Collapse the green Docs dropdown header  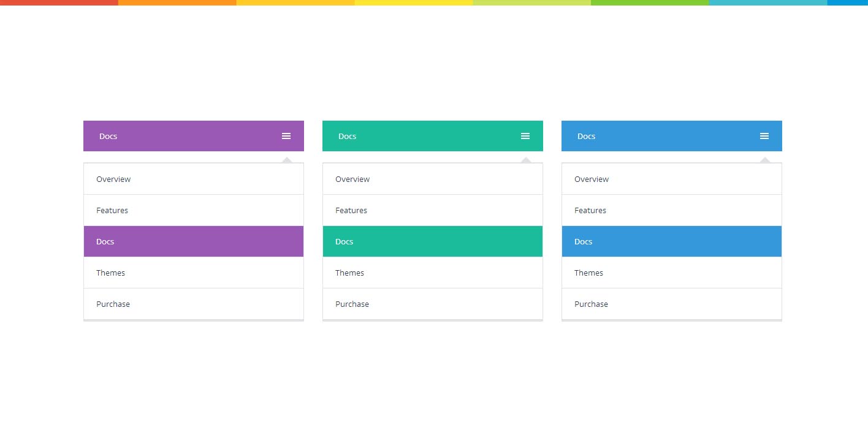433,136
